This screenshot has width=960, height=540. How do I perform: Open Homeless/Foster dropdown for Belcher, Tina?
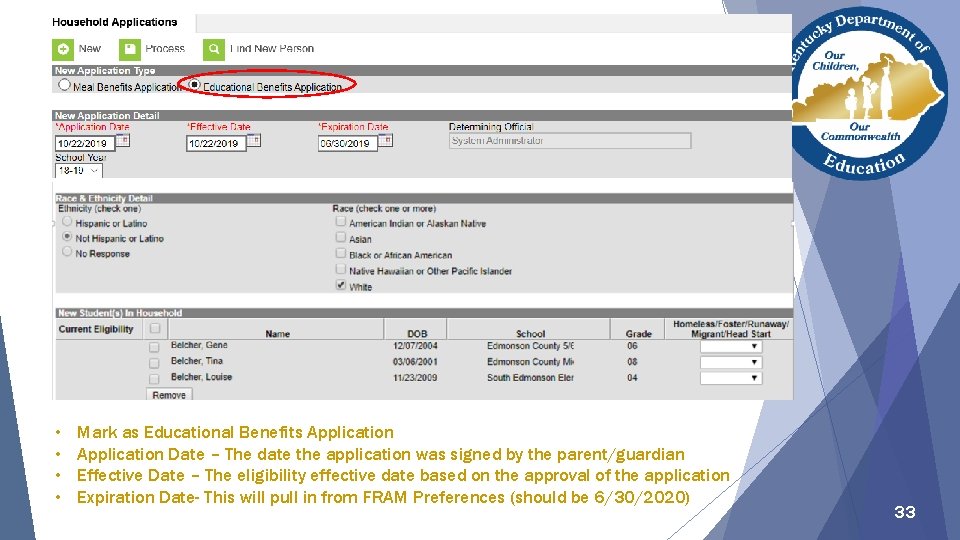(731, 362)
